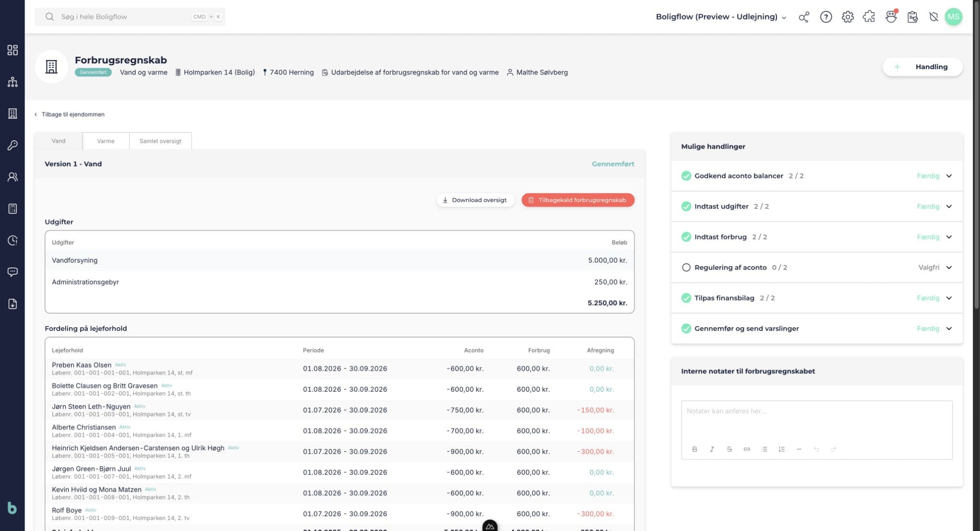Viewport: 980px width, 531px height.
Task: Toggle numbered list in notes editor
Action: pyautogui.click(x=782, y=449)
